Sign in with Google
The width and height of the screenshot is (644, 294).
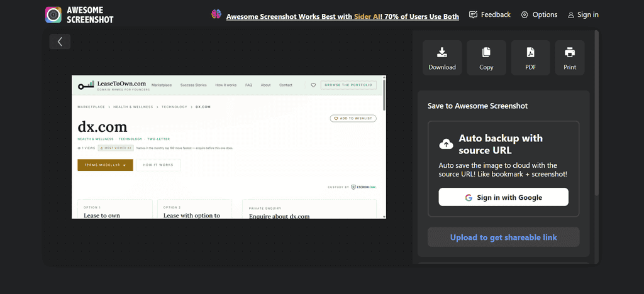coord(504,197)
